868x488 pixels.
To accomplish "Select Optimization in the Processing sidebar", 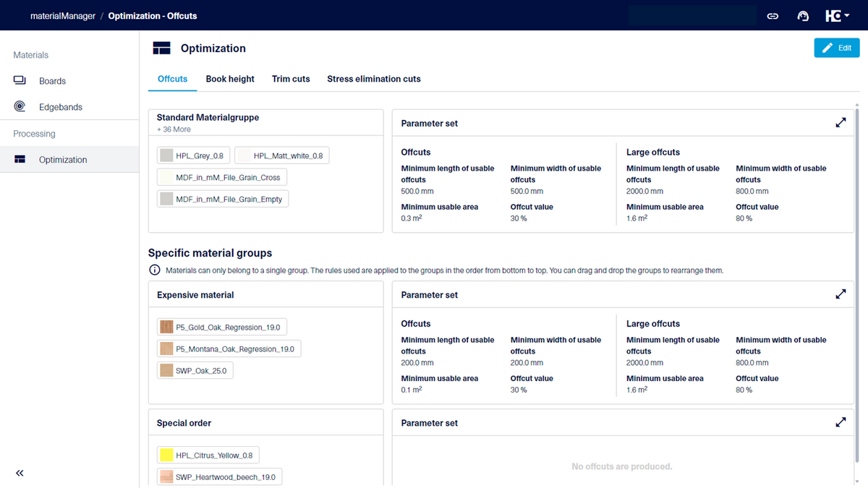I will [x=62, y=160].
